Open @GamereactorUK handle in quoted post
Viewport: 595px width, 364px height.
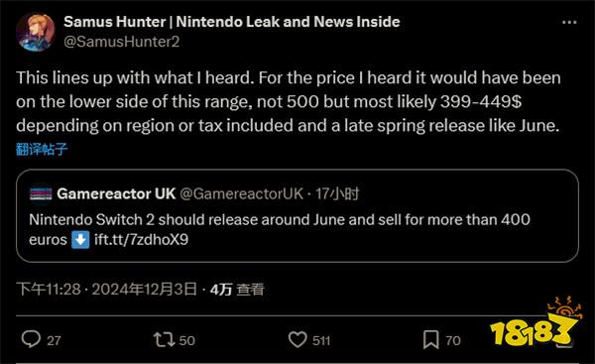tap(241, 194)
